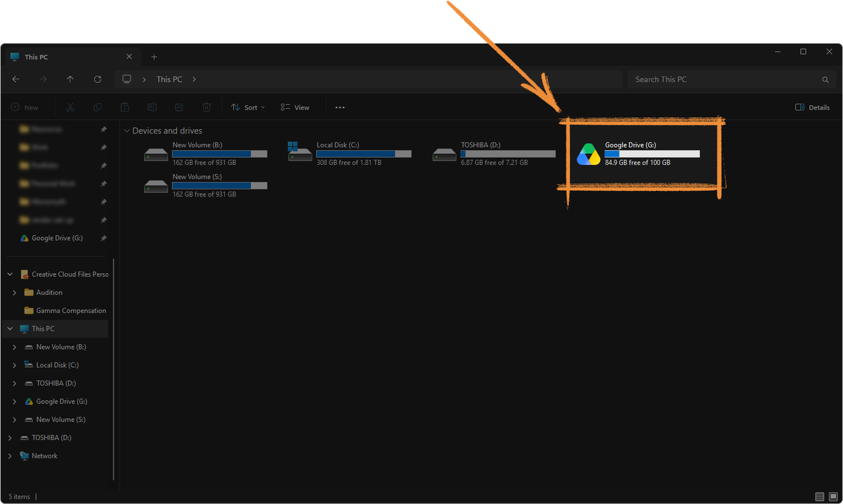This screenshot has height=504, width=843.
Task: Click the Forward arrow button
Action: (x=44, y=79)
